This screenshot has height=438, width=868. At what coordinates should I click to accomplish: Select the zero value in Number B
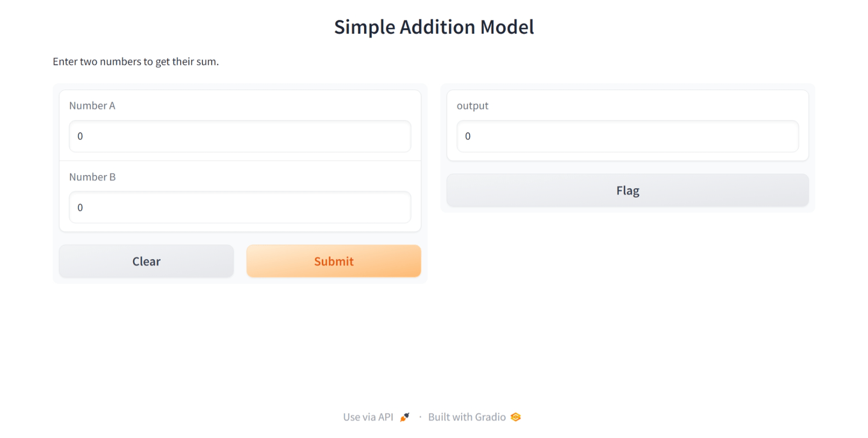80,208
